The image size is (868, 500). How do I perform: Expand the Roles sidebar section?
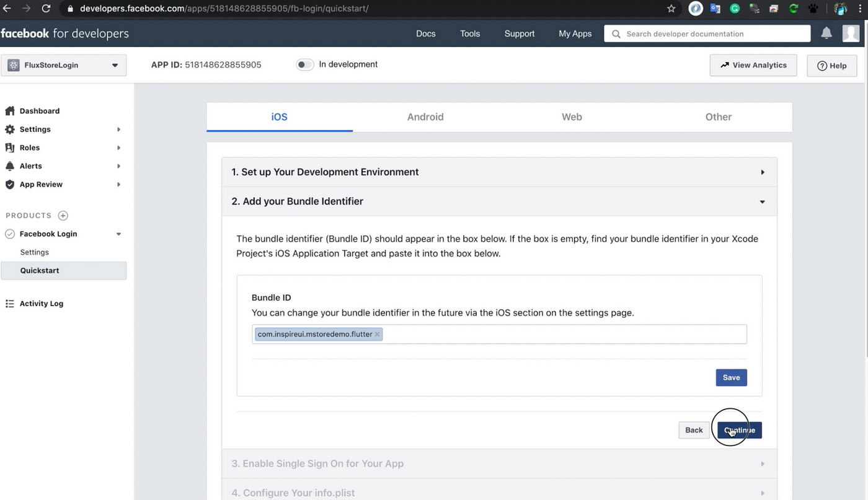pos(118,147)
